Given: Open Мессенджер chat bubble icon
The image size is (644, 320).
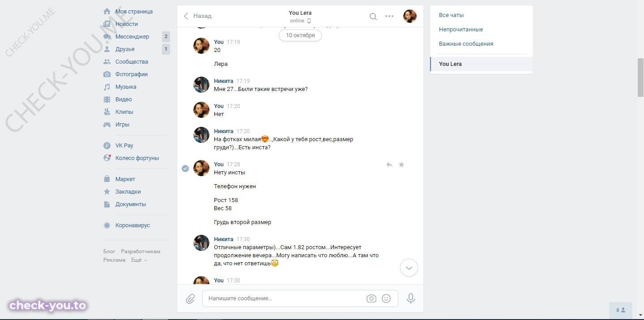Looking at the screenshot, I should click(x=107, y=36).
